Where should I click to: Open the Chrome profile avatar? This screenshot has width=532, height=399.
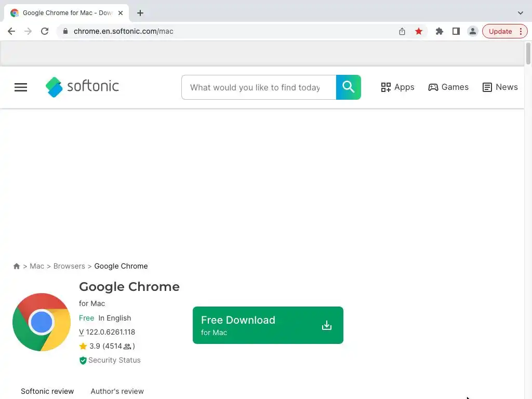click(x=472, y=31)
